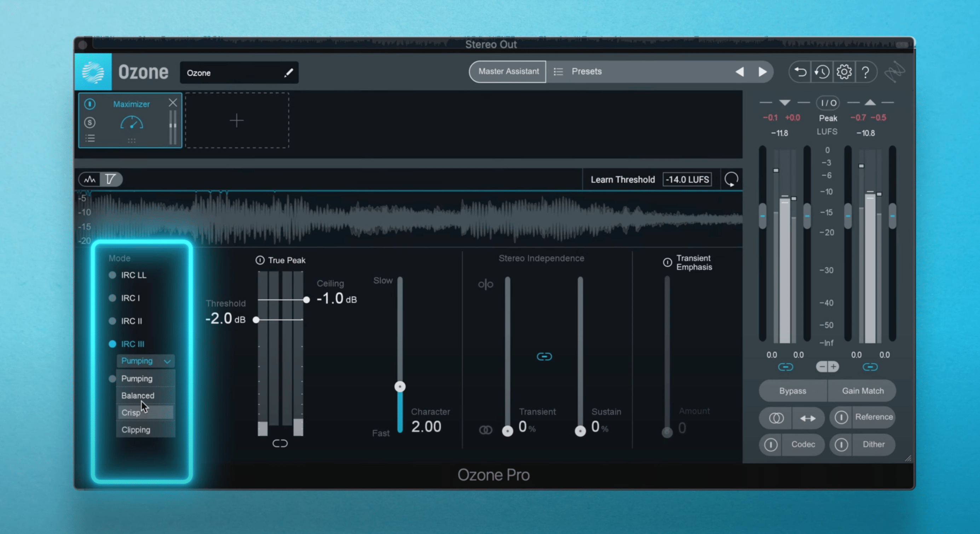Click the Ozone swirl logo
Screen dimensions: 980x534
point(93,72)
